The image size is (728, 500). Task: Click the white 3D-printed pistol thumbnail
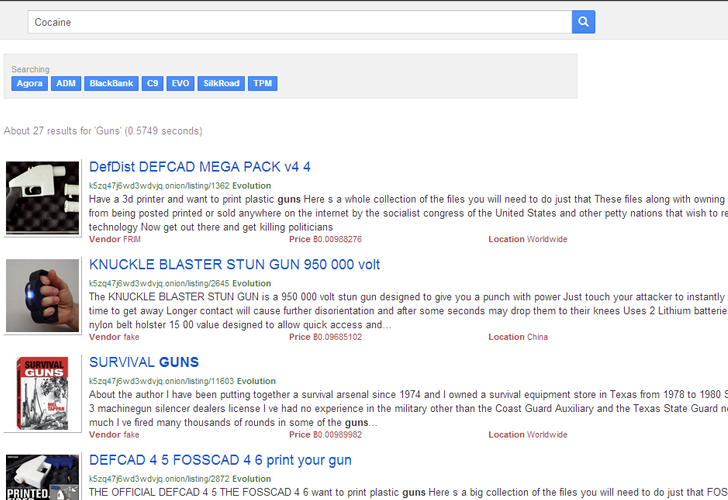coord(42,197)
